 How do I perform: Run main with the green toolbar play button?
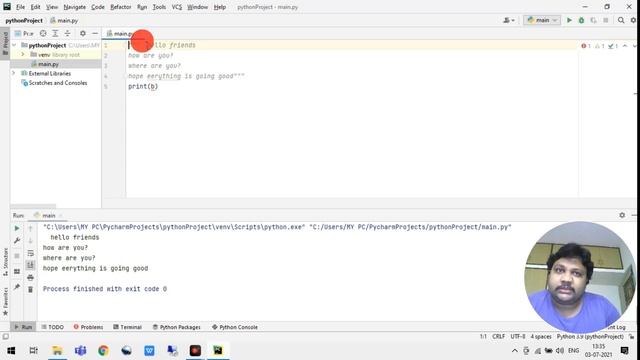coord(569,20)
